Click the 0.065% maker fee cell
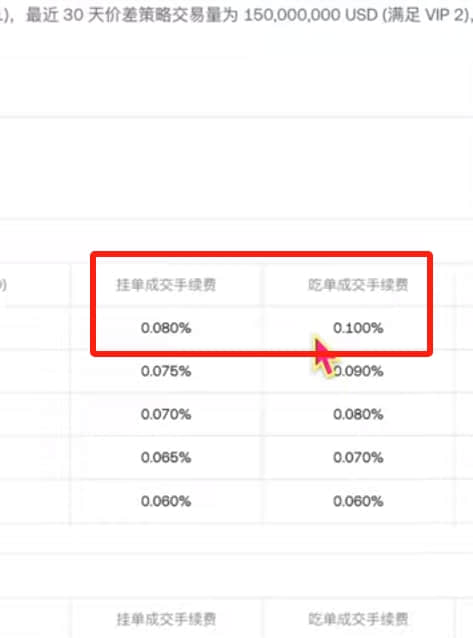The width and height of the screenshot is (473, 638). (x=166, y=457)
